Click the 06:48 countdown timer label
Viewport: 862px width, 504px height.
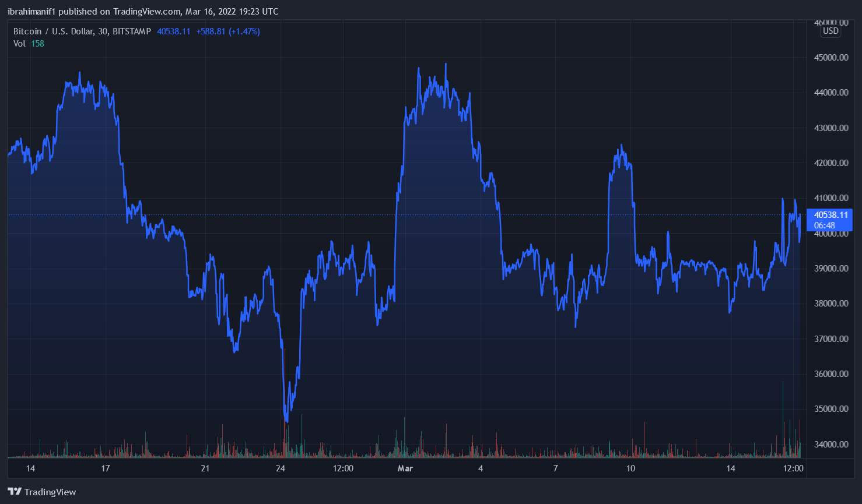[x=824, y=225]
